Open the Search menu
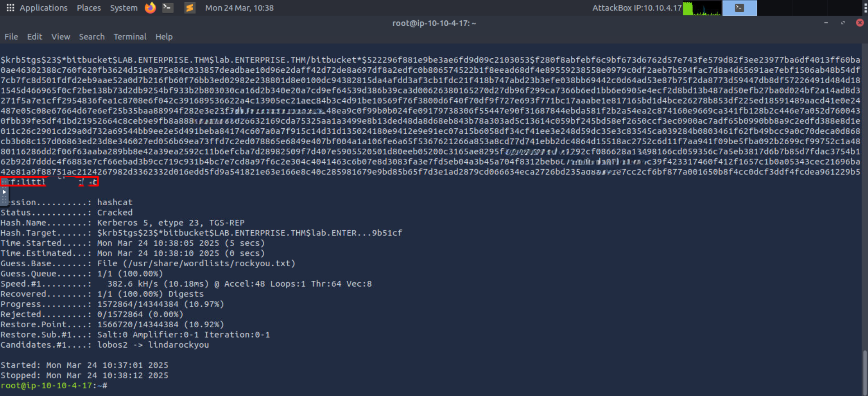Screen dimensions: 868x396 (92, 37)
